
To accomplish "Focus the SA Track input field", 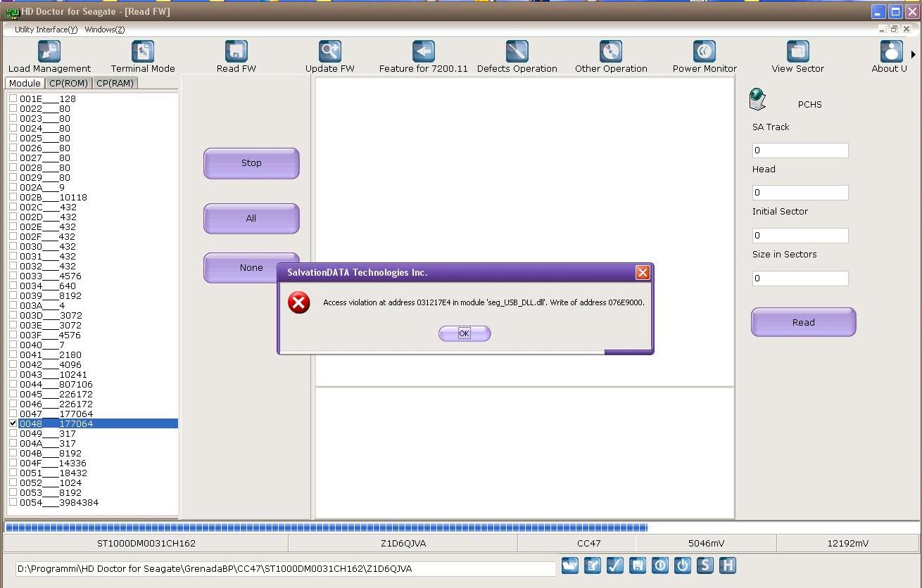I will click(x=800, y=150).
